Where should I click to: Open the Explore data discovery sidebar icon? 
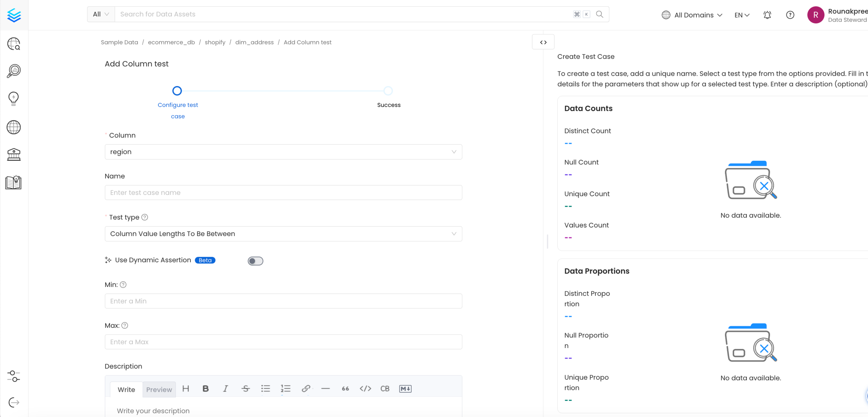14,44
